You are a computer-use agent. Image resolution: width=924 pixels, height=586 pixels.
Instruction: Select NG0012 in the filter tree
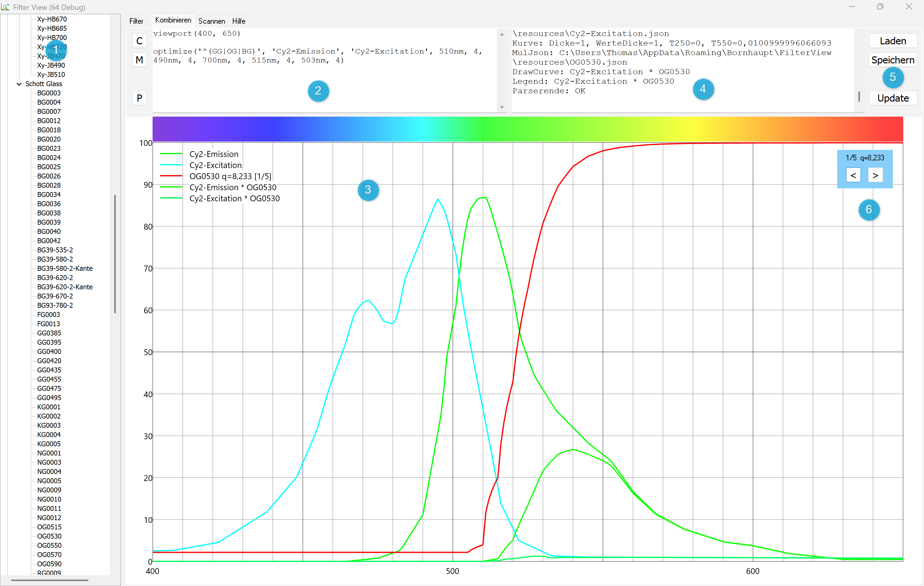pos(49,518)
